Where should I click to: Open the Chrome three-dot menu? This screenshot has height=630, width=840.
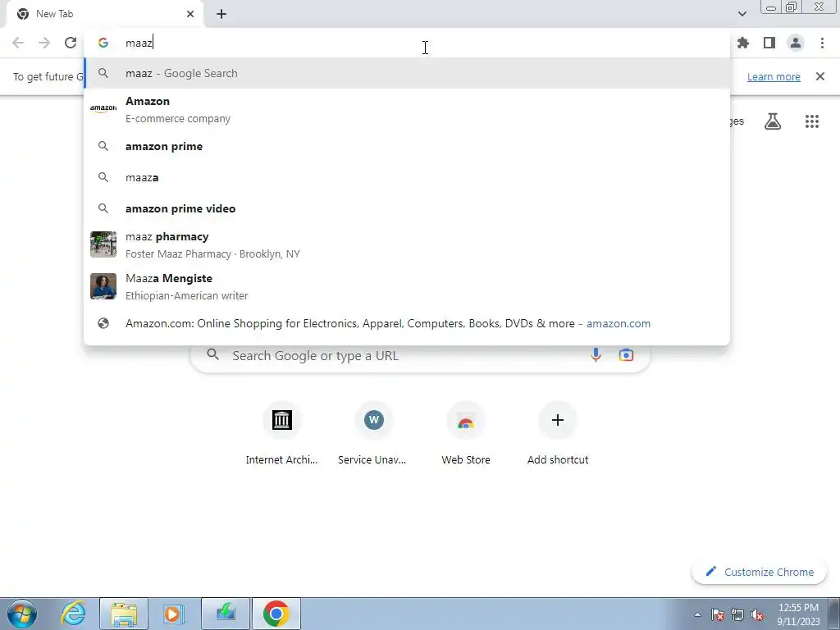(x=822, y=43)
